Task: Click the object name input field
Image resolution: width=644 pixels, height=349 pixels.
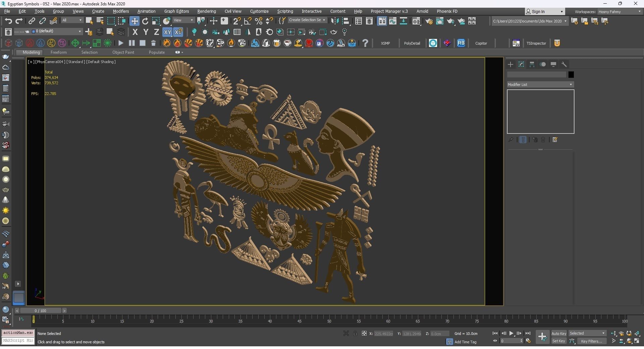Action: 536,74
